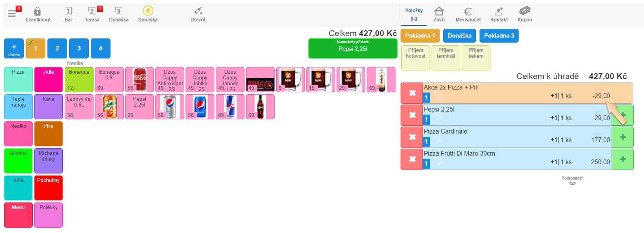
Task: Switch to Terasa table tab
Action: (x=92, y=12)
